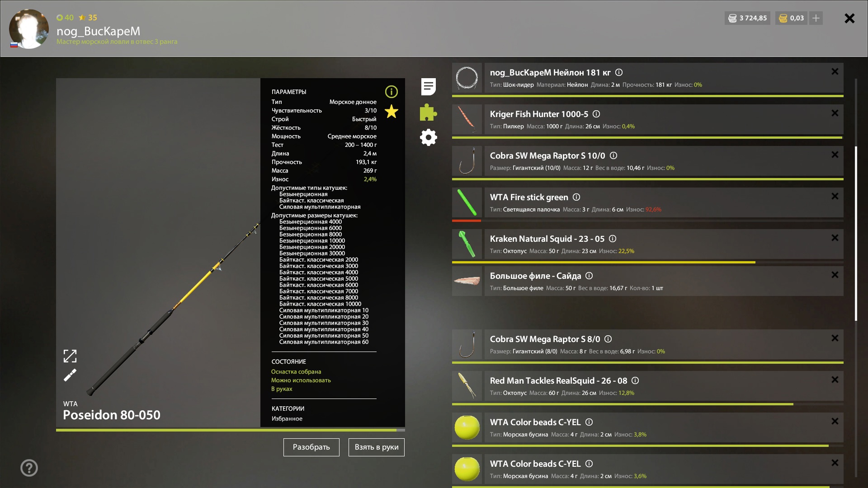Click the Cobra 10/0 hook thumbnail
The height and width of the screenshot is (488, 868).
(x=467, y=161)
